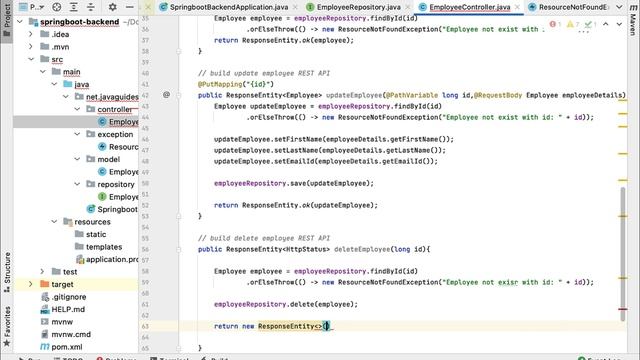The image size is (640, 360).
Task: Click the '// build delete employee REST API' comment
Action: click(x=264, y=238)
